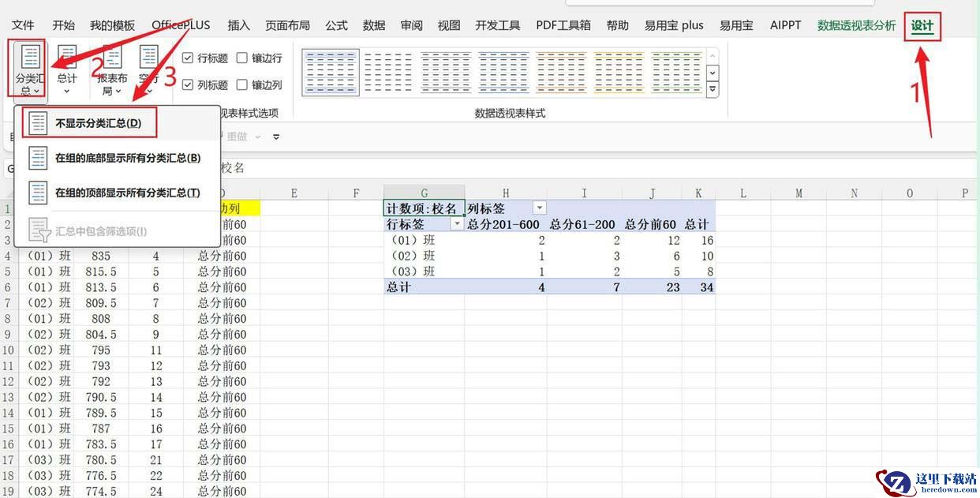Select the pivot total value 23
This screenshot has width=980, height=498.
[653, 287]
